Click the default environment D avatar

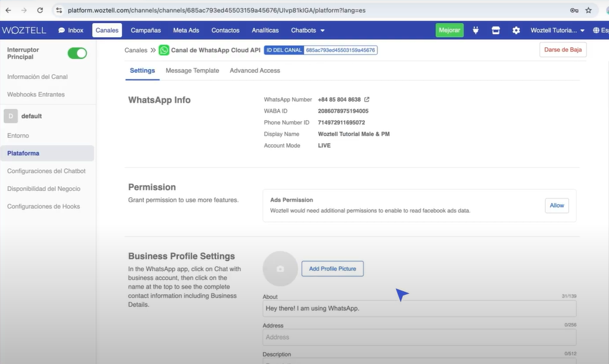[x=11, y=116]
